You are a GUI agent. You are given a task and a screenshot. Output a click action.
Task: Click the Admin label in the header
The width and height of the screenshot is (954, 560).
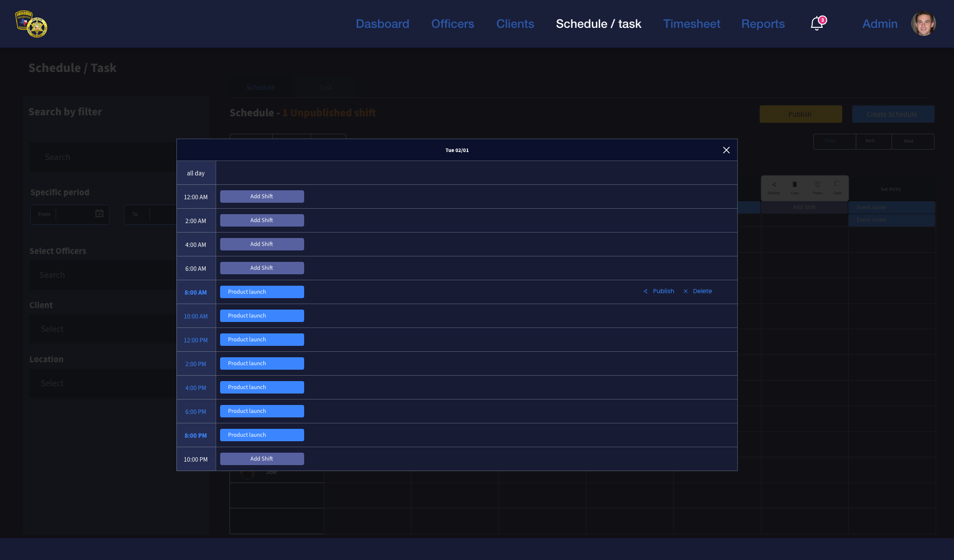tap(879, 24)
